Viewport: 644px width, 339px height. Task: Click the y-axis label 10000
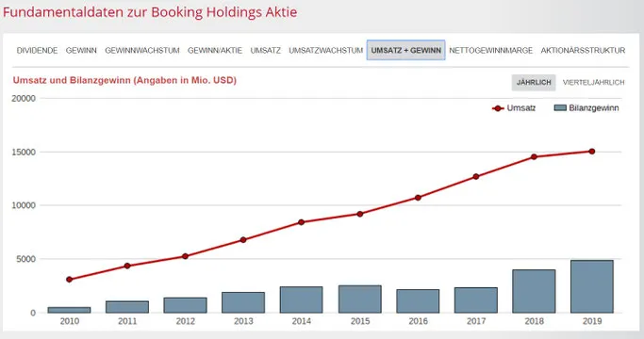click(x=24, y=205)
